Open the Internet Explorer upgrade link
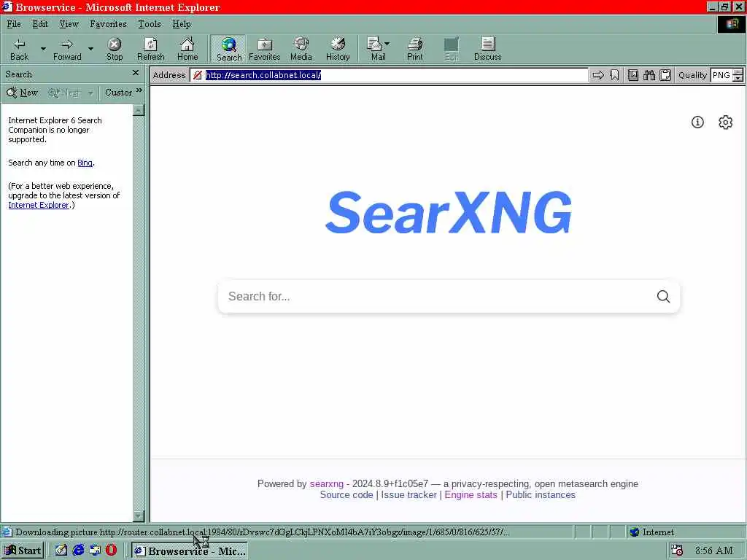 tap(39, 205)
